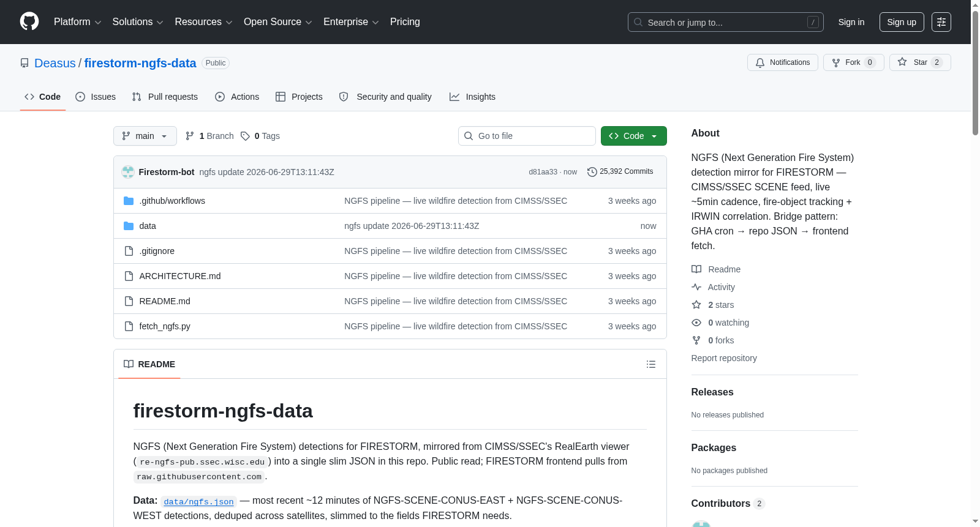Open the .github/workflows folder name

click(172, 201)
